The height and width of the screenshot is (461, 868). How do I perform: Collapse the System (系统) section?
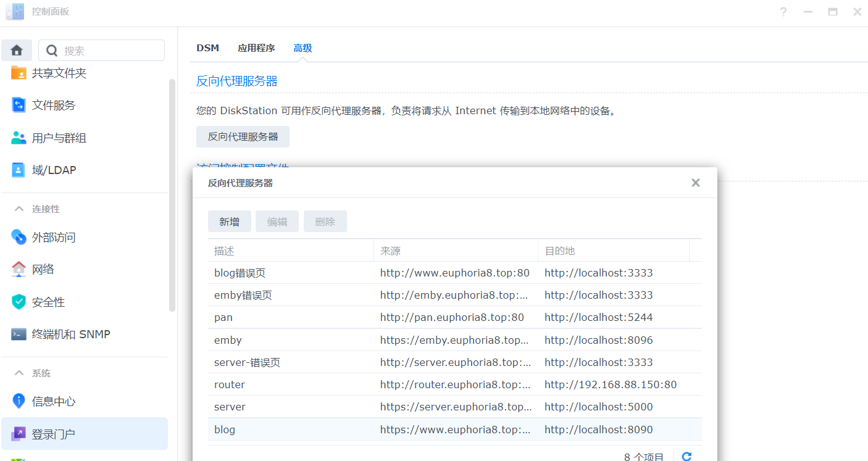point(19,373)
